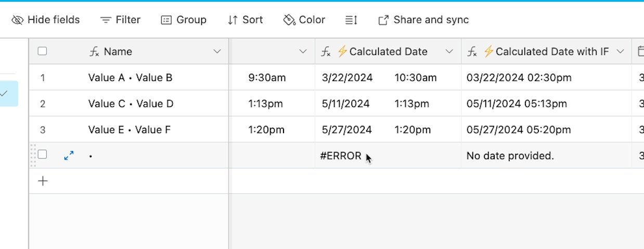Image resolution: width=644 pixels, height=249 pixels.
Task: Click row number 2
Action: pos(43,104)
